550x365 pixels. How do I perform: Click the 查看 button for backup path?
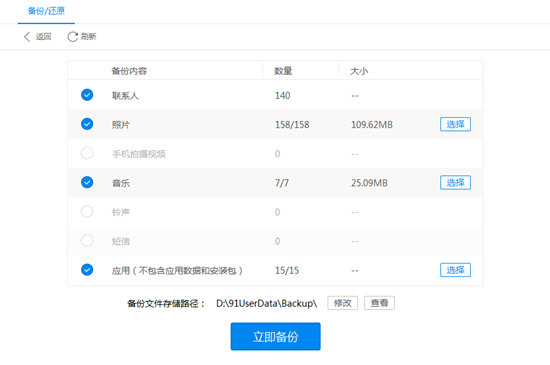pyautogui.click(x=379, y=303)
